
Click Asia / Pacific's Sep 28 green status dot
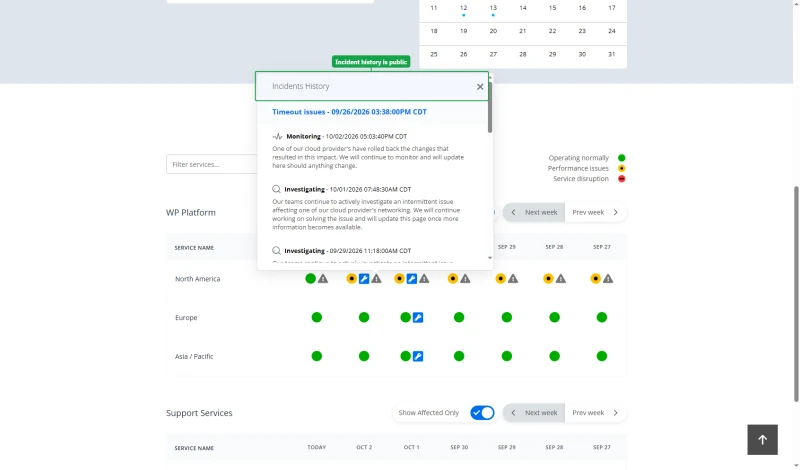point(554,356)
